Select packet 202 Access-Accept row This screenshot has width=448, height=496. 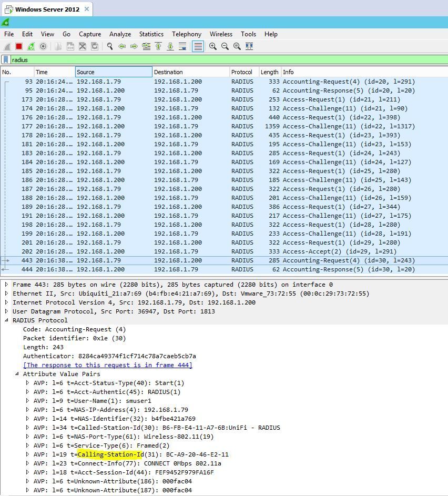pos(210,251)
